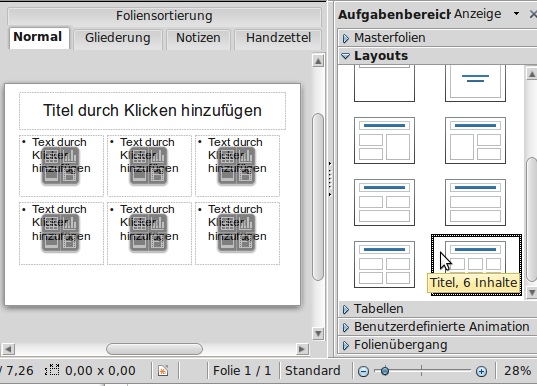Image resolution: width=537 pixels, height=386 pixels.
Task: Choose layout with two left boxes, one right
Action: [384, 140]
